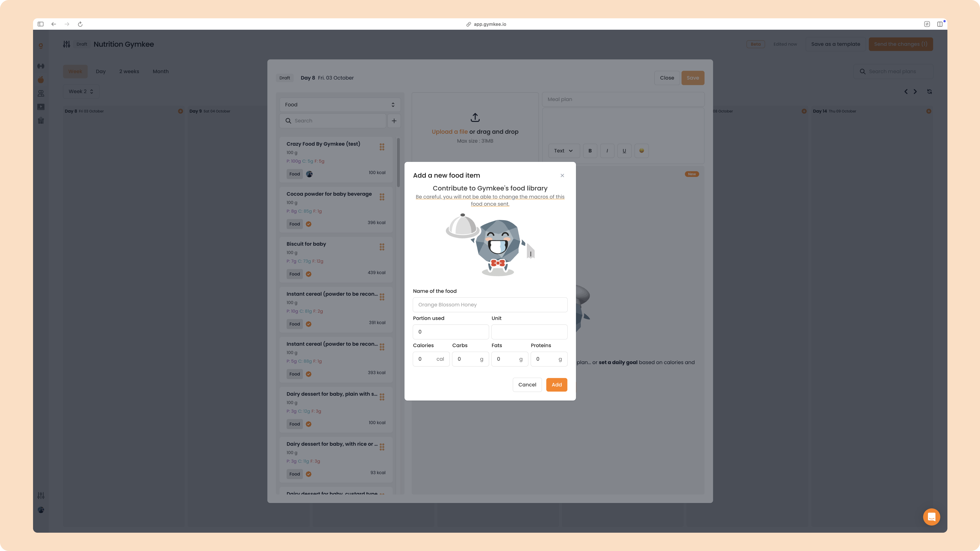Image resolution: width=980 pixels, height=551 pixels.
Task: Switch to the Day view tab
Action: tap(100, 71)
